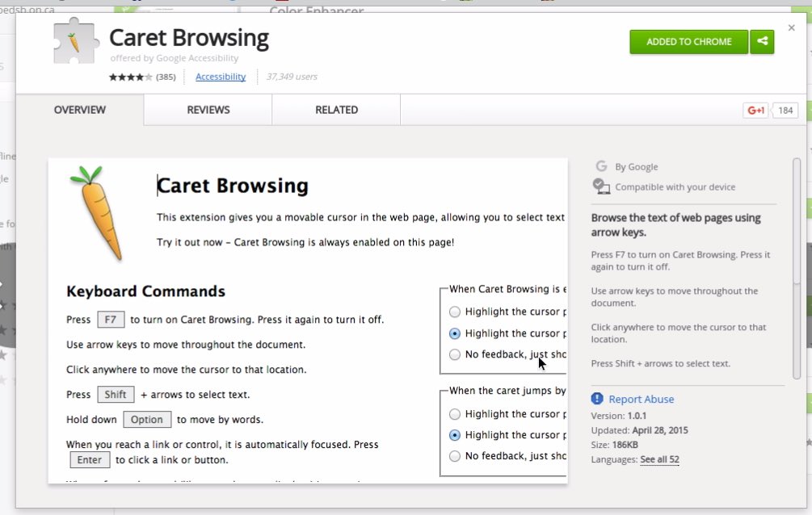This screenshot has height=515, width=812.
Task: Click the 184 plus-one count
Action: 785,111
